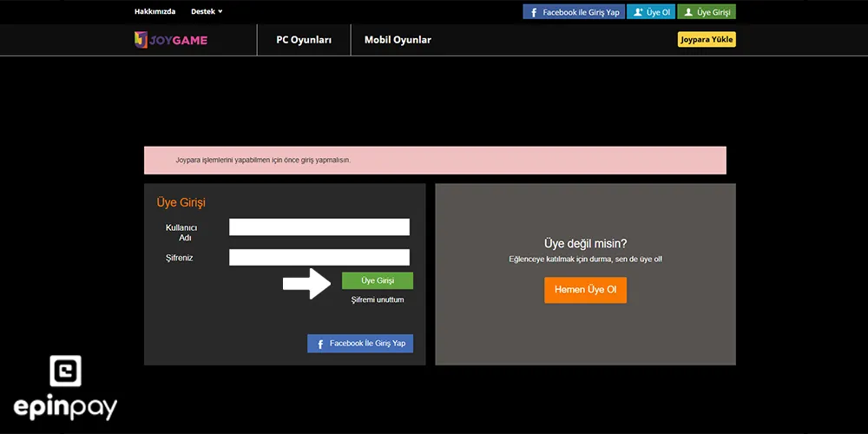Image resolution: width=868 pixels, height=434 pixels.
Task: Click the 'Joypara işlemlerini yapabilmen' warning text
Action: [x=263, y=160]
